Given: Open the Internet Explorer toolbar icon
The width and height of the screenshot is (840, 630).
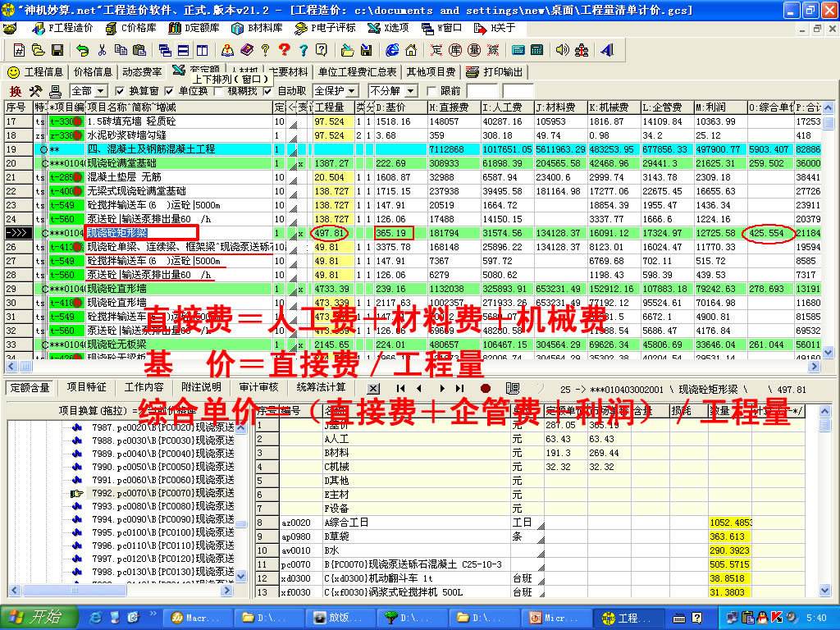Looking at the screenshot, I should tap(392, 50).
